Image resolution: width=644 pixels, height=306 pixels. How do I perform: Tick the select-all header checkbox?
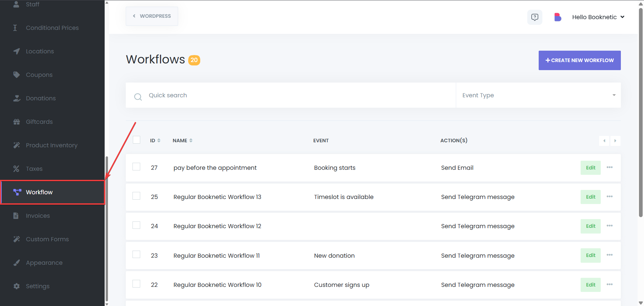137,140
